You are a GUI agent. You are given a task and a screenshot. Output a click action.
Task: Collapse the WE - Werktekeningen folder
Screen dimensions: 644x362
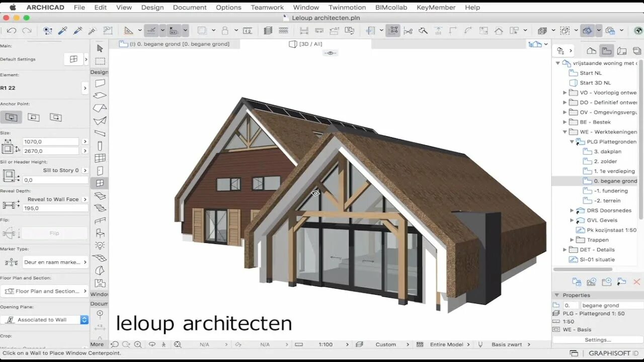click(x=565, y=132)
